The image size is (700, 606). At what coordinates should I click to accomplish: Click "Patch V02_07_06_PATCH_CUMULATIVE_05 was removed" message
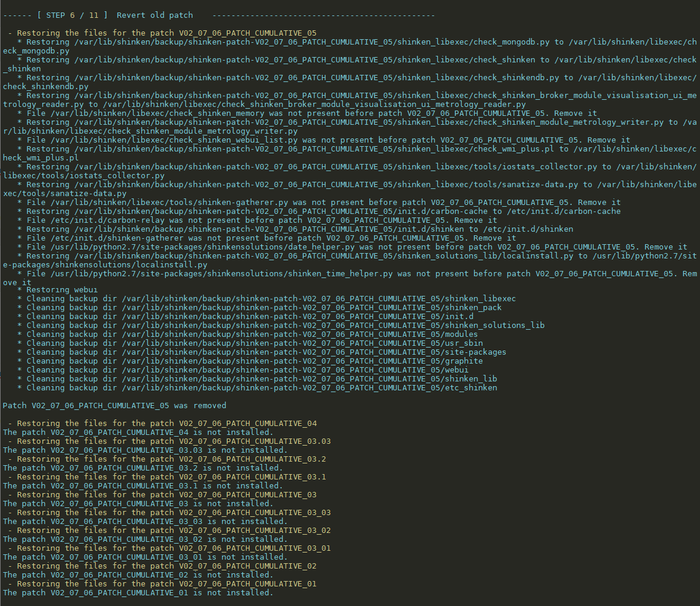click(x=115, y=406)
